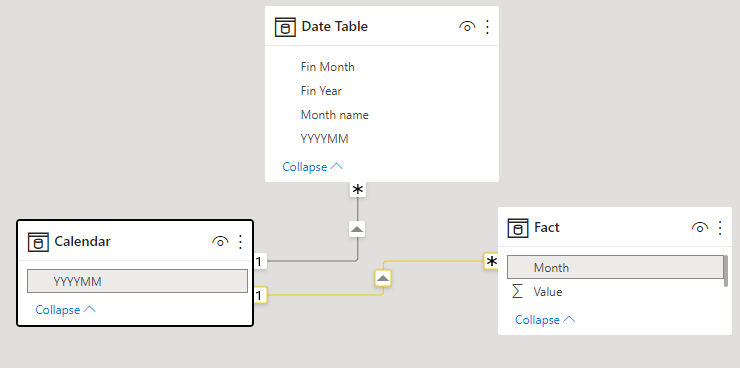The width and height of the screenshot is (740, 368).
Task: Select the Month field in Fact
Action: coord(615,268)
